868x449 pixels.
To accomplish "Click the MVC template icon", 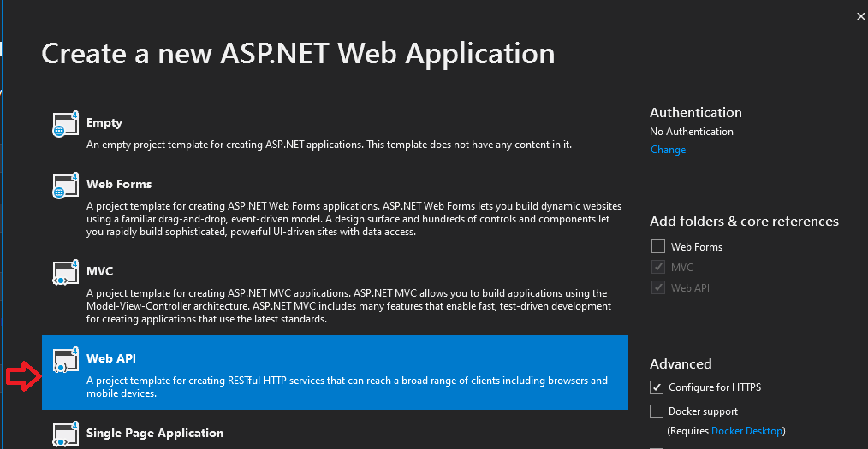I will [66, 273].
